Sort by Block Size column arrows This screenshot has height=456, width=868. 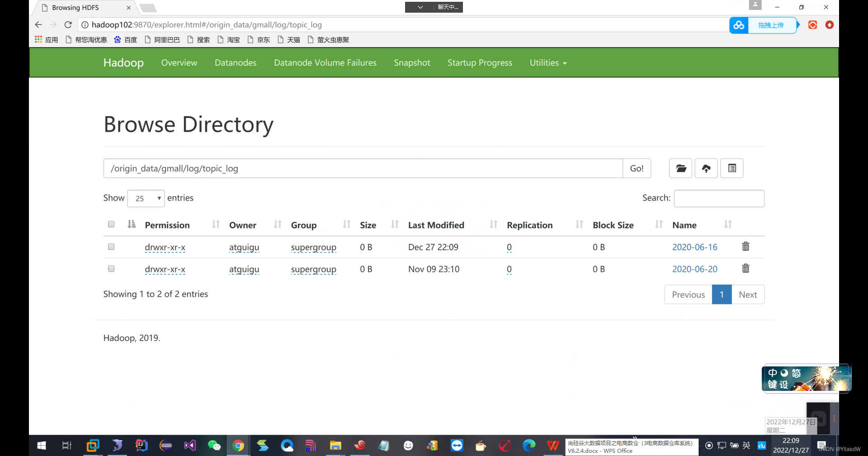pyautogui.click(x=659, y=224)
